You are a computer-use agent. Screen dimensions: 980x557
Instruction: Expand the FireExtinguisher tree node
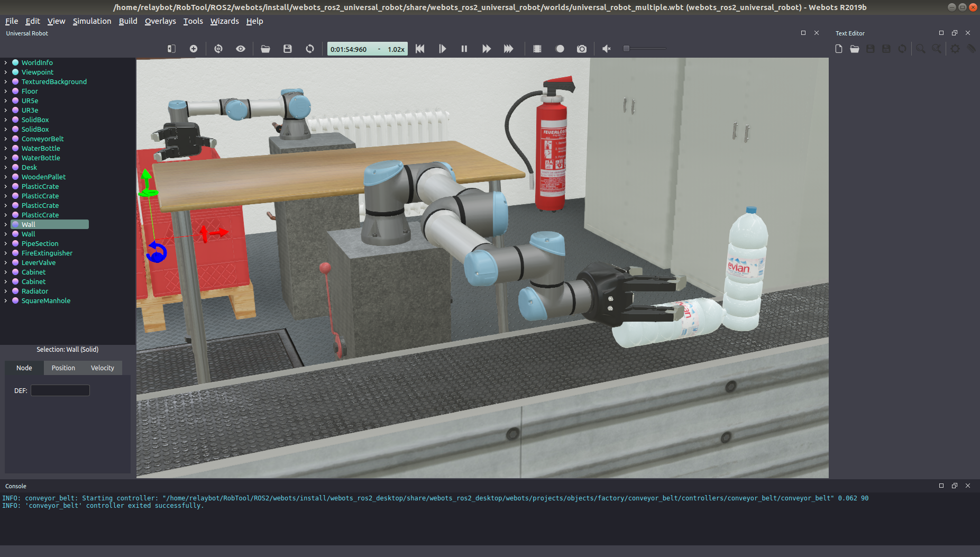6,253
